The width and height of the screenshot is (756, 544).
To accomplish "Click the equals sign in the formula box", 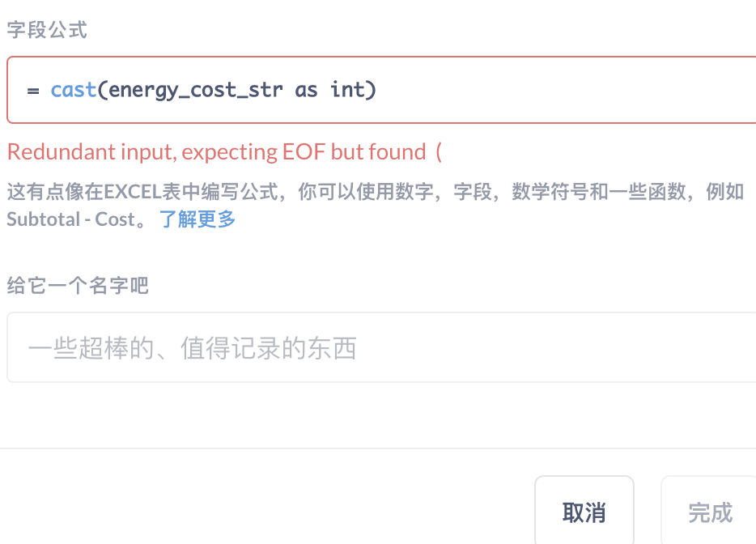I will pyautogui.click(x=32, y=90).
